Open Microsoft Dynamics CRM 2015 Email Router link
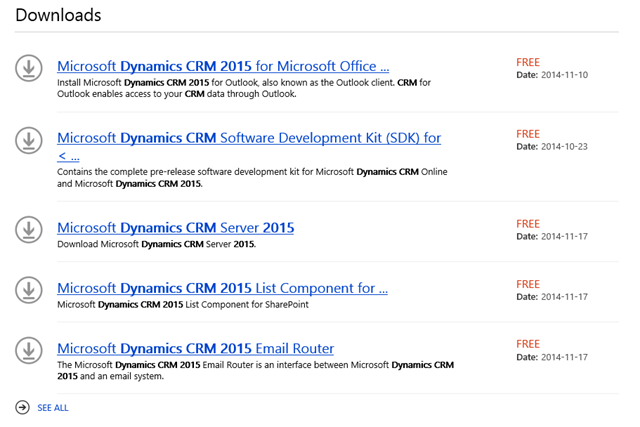The image size is (640, 427). tap(196, 348)
